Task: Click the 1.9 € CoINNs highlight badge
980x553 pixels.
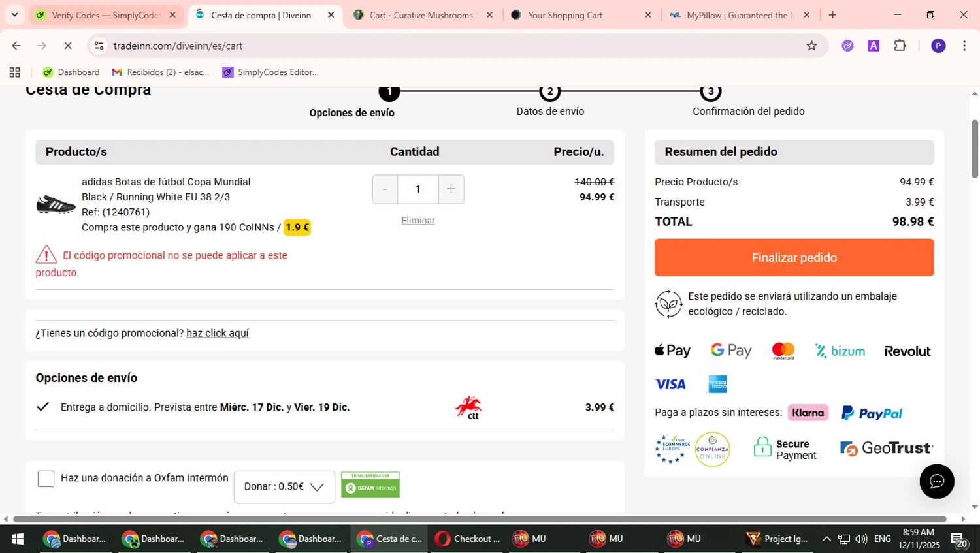Action: click(x=297, y=227)
